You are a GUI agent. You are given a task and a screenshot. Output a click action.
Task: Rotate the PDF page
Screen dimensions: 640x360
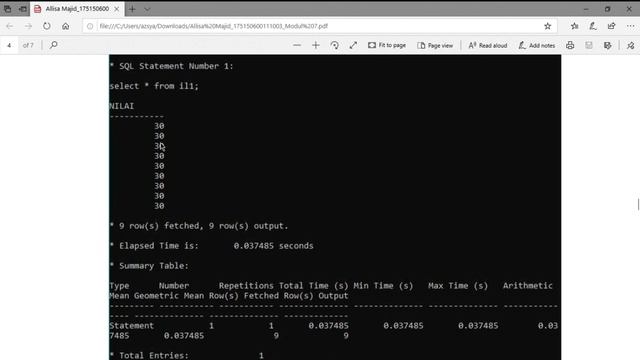(334, 45)
